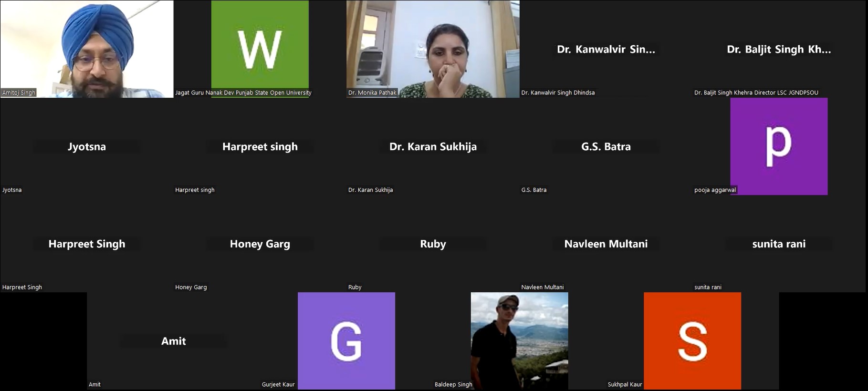Click the large Honey Garg name
Screen dimensions: 868x391
pyautogui.click(x=260, y=244)
